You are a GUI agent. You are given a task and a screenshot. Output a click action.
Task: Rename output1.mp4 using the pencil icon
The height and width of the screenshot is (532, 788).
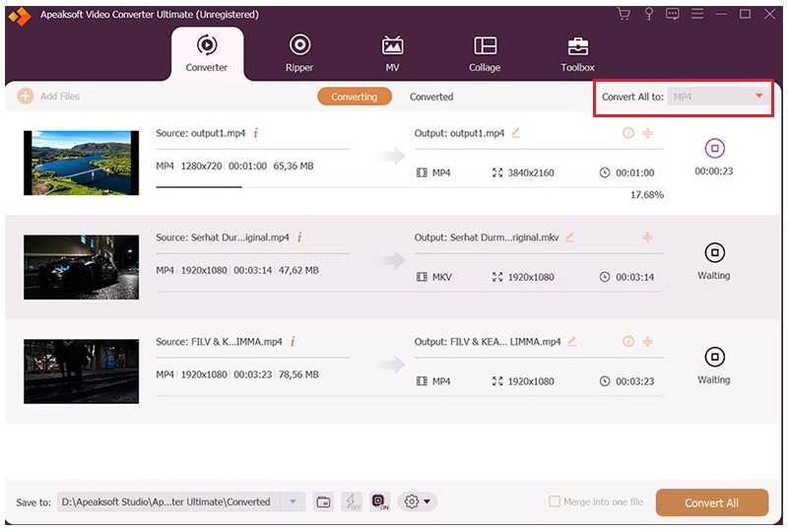point(515,133)
